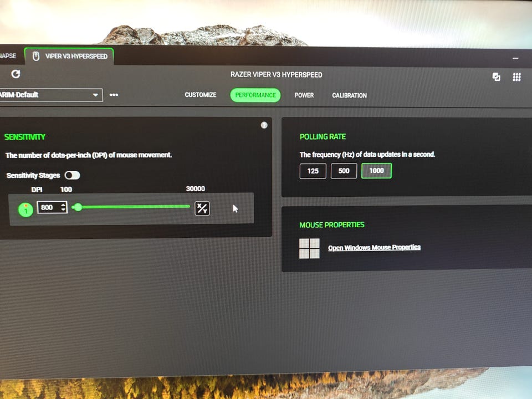Image resolution: width=532 pixels, height=399 pixels.
Task: Go to the Customize tab
Action: coord(201,95)
